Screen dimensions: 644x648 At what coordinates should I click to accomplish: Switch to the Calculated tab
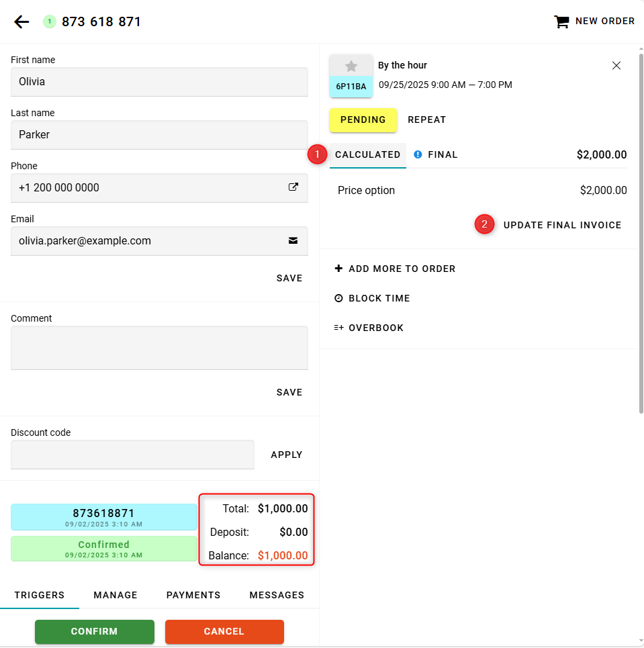(367, 154)
